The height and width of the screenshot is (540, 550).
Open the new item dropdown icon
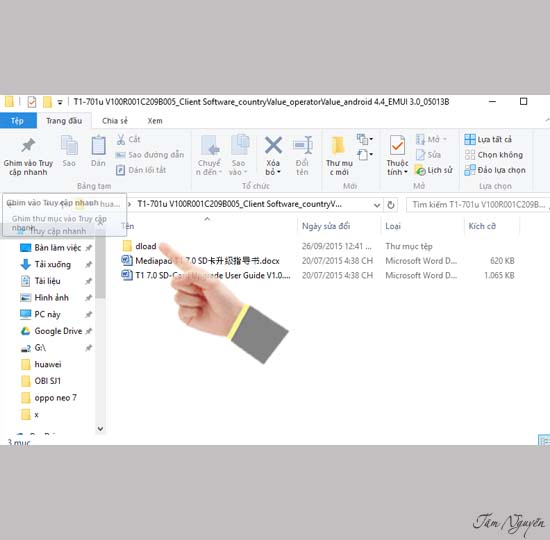(364, 139)
